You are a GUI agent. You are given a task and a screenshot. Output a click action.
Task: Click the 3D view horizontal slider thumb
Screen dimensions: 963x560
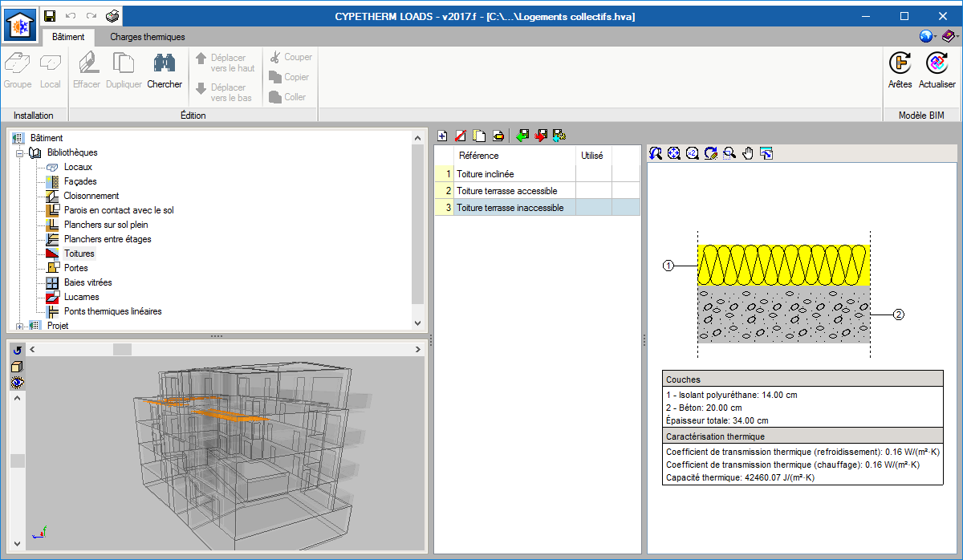(122, 350)
